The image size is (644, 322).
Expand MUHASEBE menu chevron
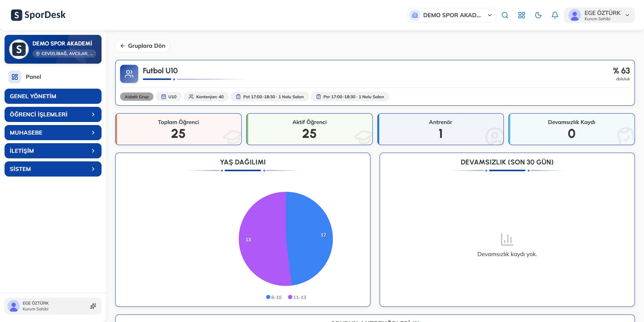click(x=93, y=133)
